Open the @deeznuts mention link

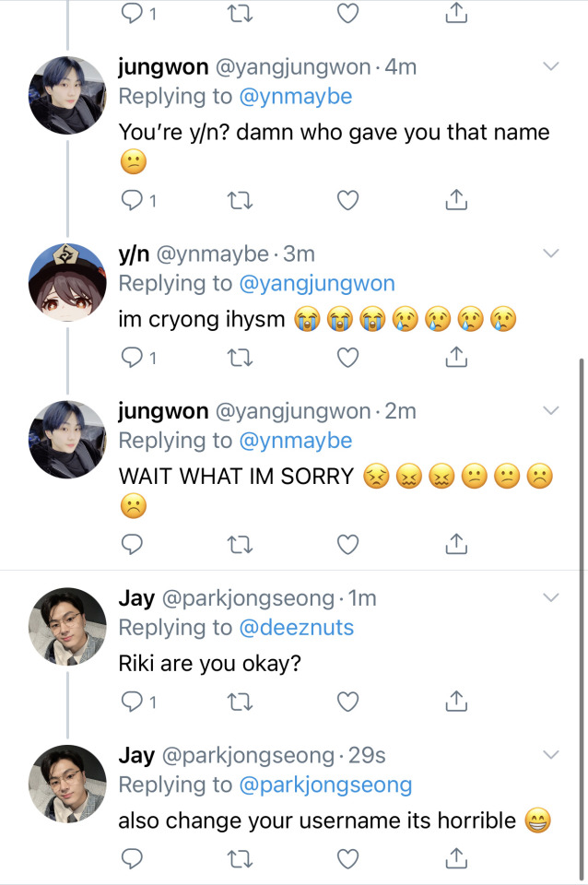pyautogui.click(x=296, y=628)
